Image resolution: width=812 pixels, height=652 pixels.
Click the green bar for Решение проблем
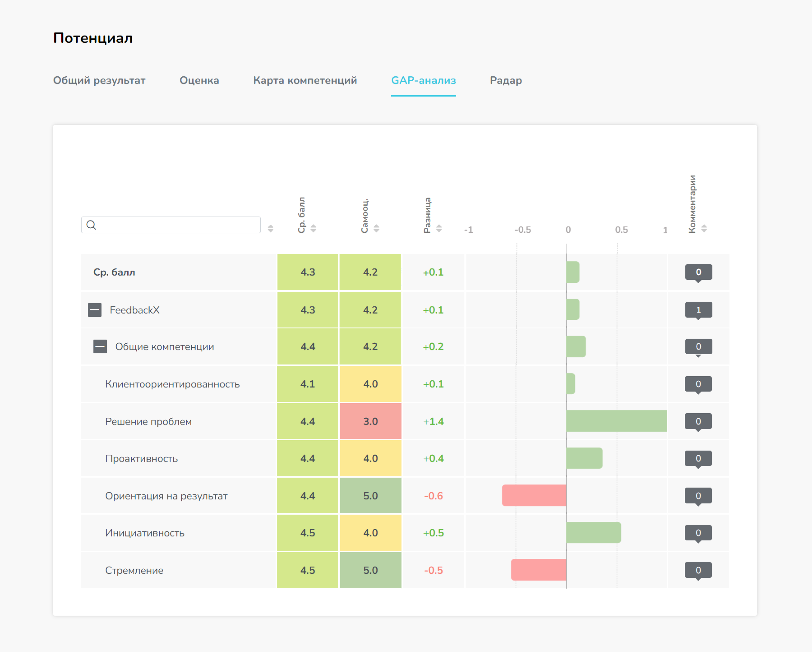(616, 421)
